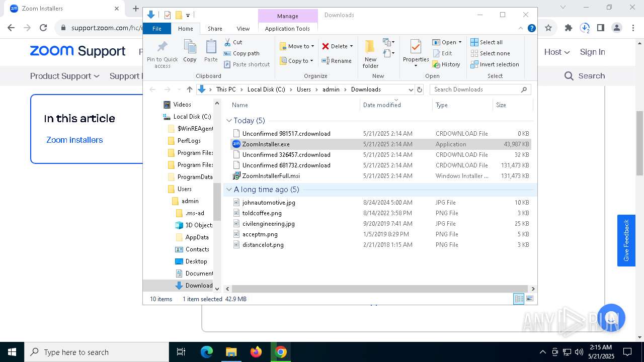Select johnautomotive.jpg file

(x=269, y=203)
